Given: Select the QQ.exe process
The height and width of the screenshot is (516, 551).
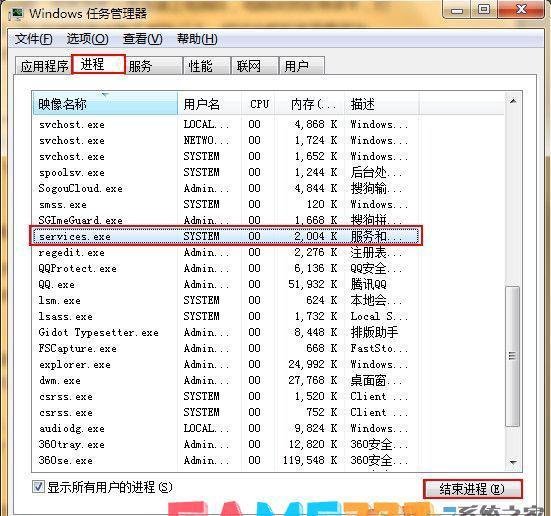Looking at the screenshot, I should 226,284.
